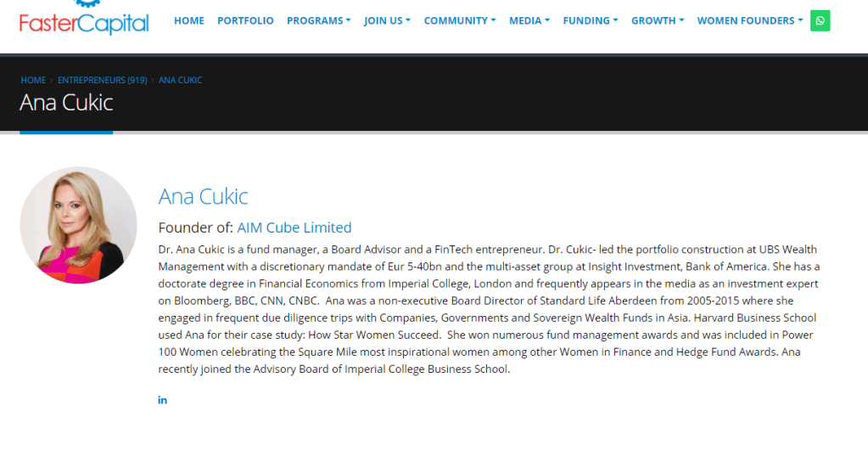868x456 pixels.
Task: Open the Join Us dropdown
Action: pyautogui.click(x=387, y=20)
